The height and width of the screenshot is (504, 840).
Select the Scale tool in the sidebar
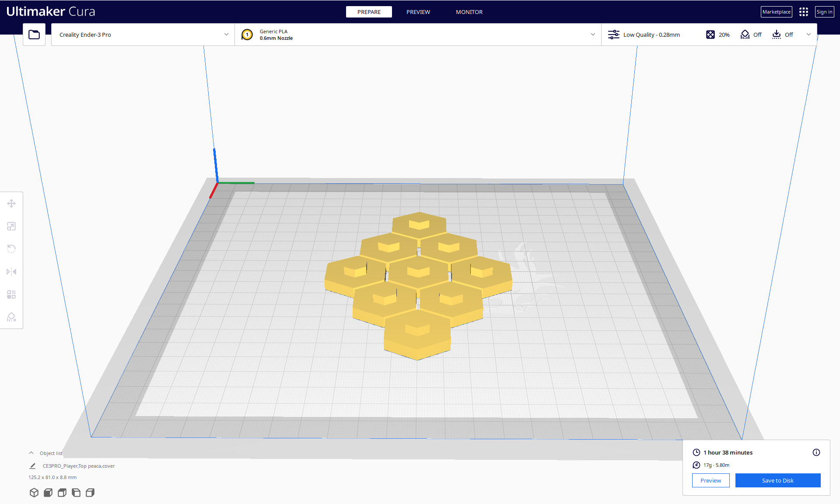coord(11,226)
